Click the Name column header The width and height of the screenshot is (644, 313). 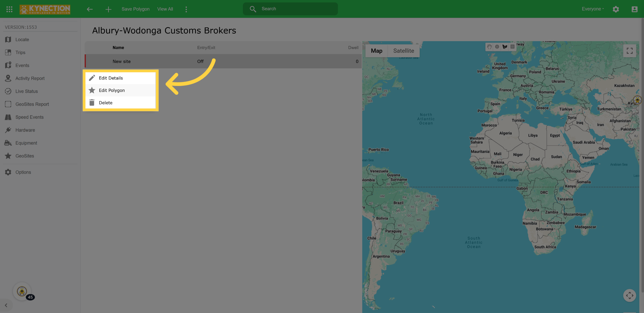pyautogui.click(x=118, y=48)
